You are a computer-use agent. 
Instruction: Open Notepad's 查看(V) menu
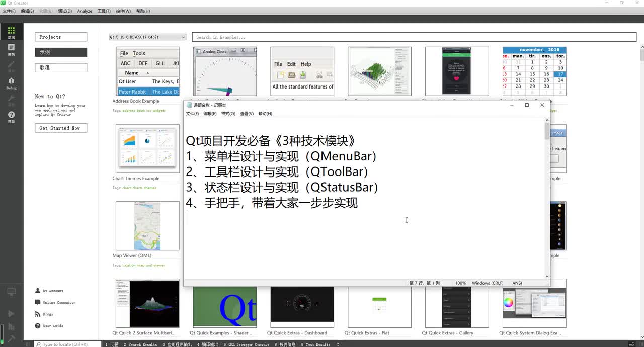tap(247, 114)
